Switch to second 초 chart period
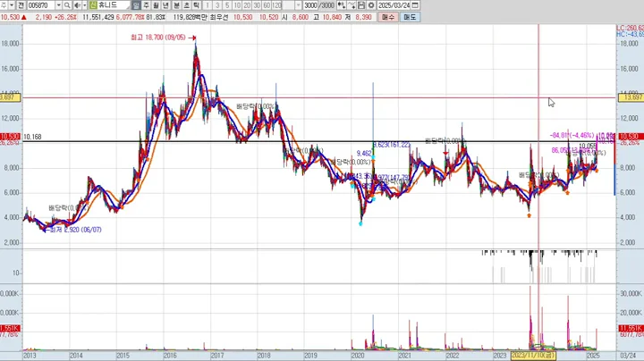Screen dimensions: 644x361 pyautogui.click(x=186, y=5)
